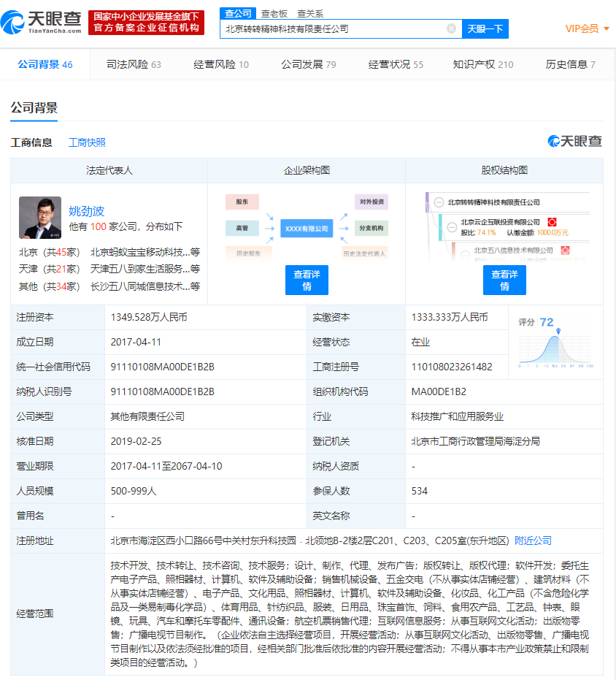616x680 pixels.
Task: Select the 知识产权 210 tab
Action: coord(483,64)
